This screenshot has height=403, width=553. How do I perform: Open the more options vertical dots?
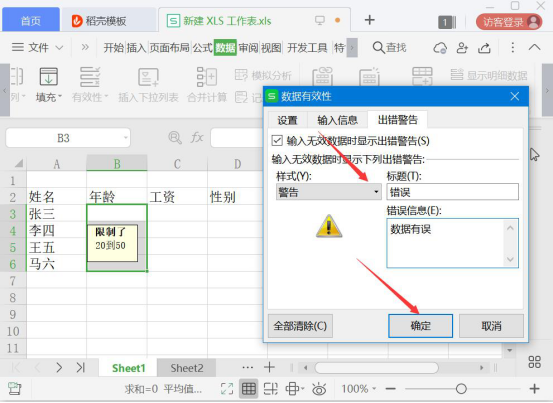pyautogui.click(x=512, y=48)
